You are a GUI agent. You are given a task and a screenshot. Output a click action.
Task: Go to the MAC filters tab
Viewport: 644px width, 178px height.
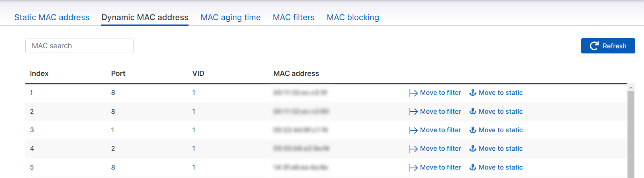(x=293, y=17)
